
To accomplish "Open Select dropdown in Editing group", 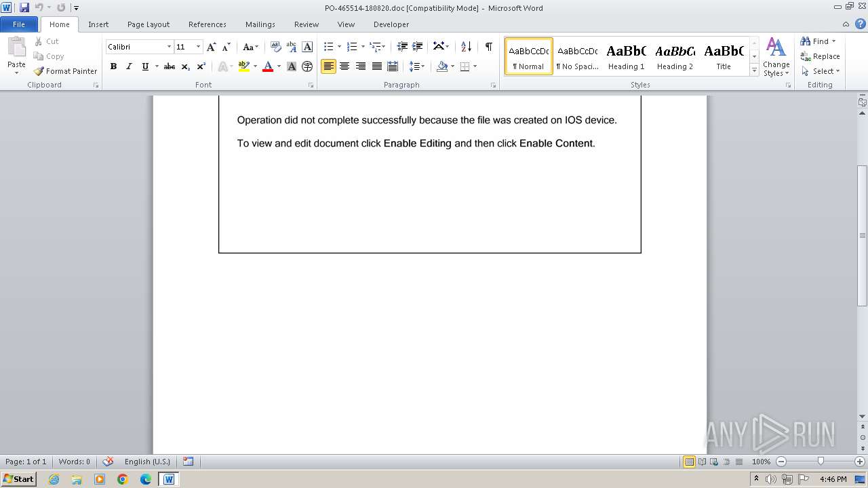I will (838, 71).
